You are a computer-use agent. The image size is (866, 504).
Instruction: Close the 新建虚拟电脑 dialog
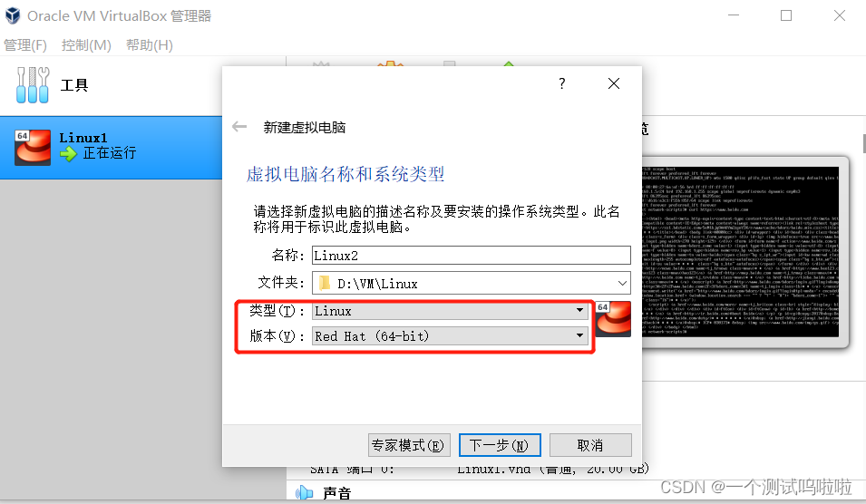point(614,83)
